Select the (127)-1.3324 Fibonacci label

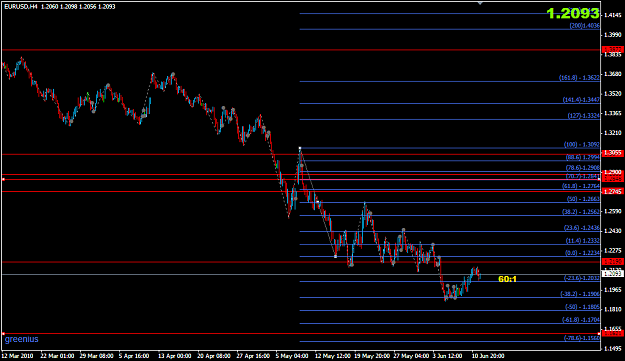[x=584, y=116]
